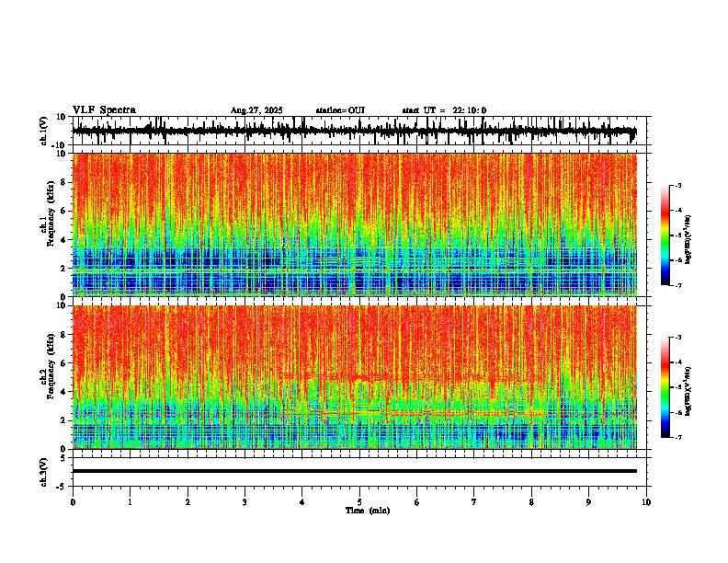This screenshot has width=728, height=563.
Task: Click inside the ch.1 frequency spectrogram
Action: tap(354, 224)
